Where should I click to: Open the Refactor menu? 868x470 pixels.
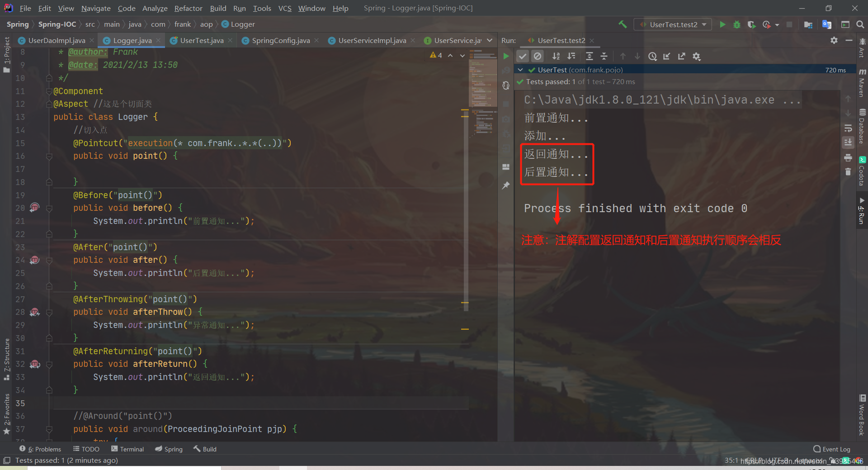(188, 8)
